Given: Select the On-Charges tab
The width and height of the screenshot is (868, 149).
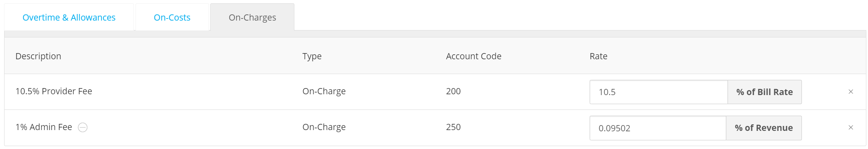Looking at the screenshot, I should [252, 17].
